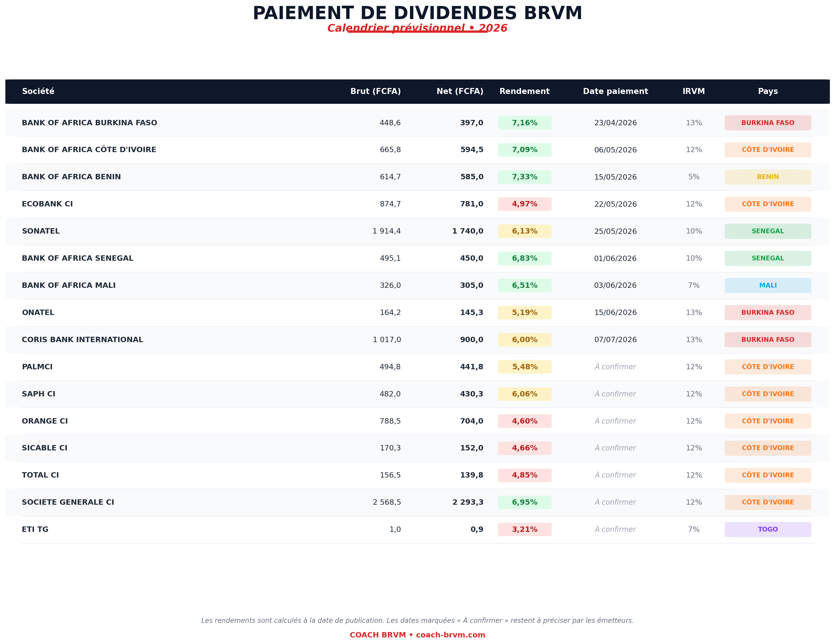This screenshot has width=835, height=644.
Task: Click the CÔTE D'IVOIRE tag in PALMCI row
Action: click(x=768, y=367)
